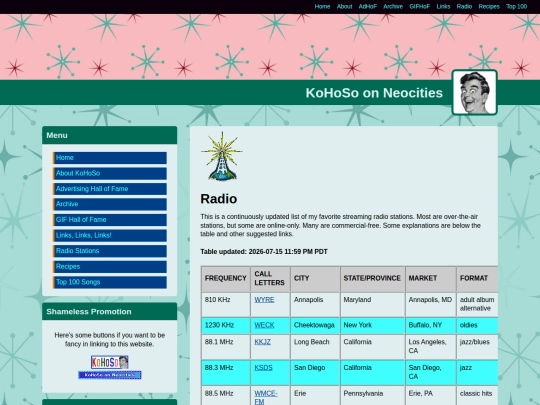Screen dimensions: 540x405
Task: Select Radio Stations in sidebar menu
Action: tap(110, 251)
